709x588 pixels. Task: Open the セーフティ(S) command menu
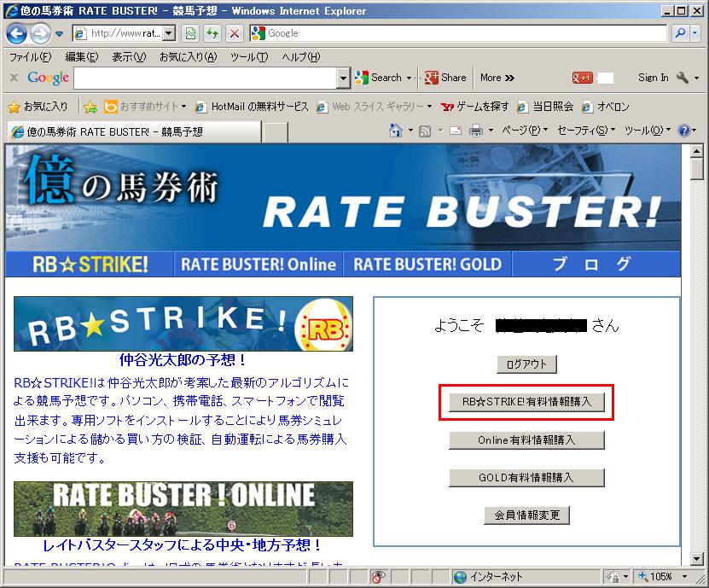(586, 131)
